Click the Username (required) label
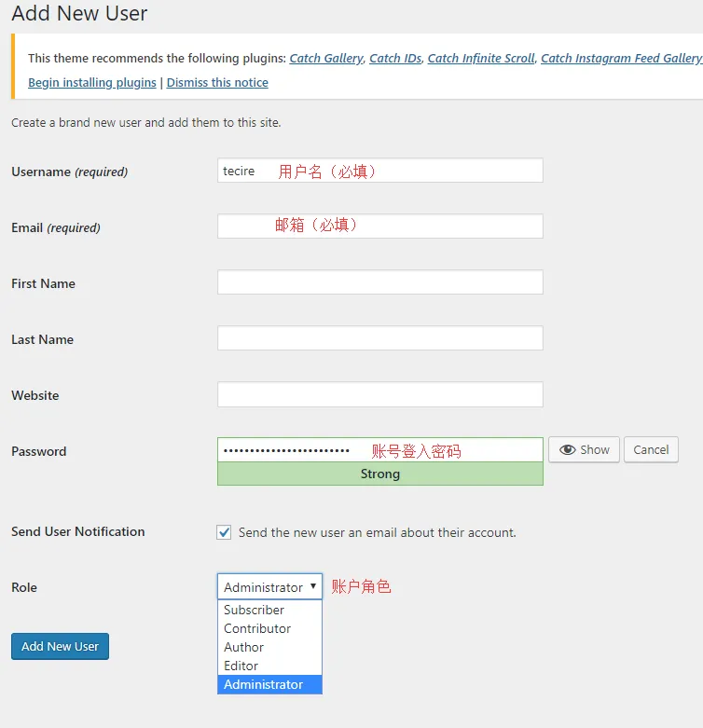 point(70,172)
